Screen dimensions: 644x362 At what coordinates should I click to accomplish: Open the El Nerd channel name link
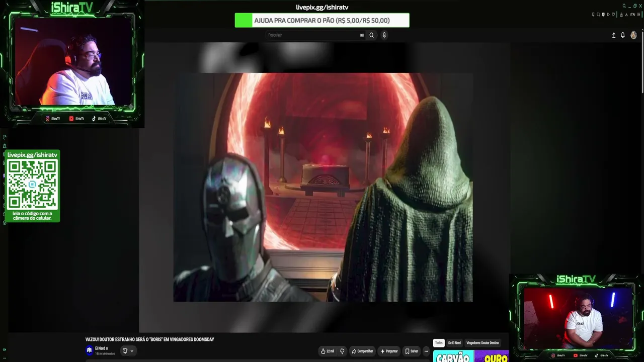[101, 348]
